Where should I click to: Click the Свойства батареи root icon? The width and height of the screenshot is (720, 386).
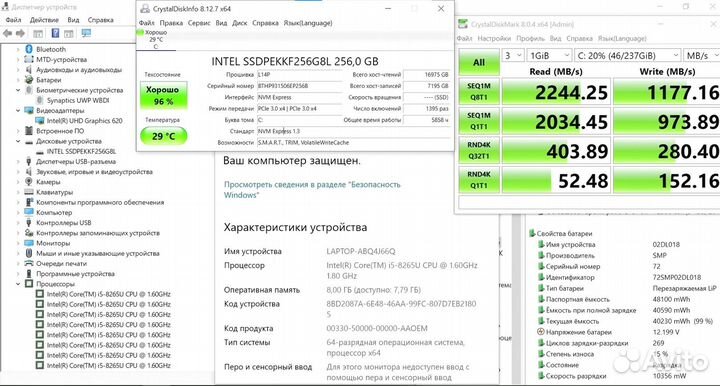[x=532, y=233]
